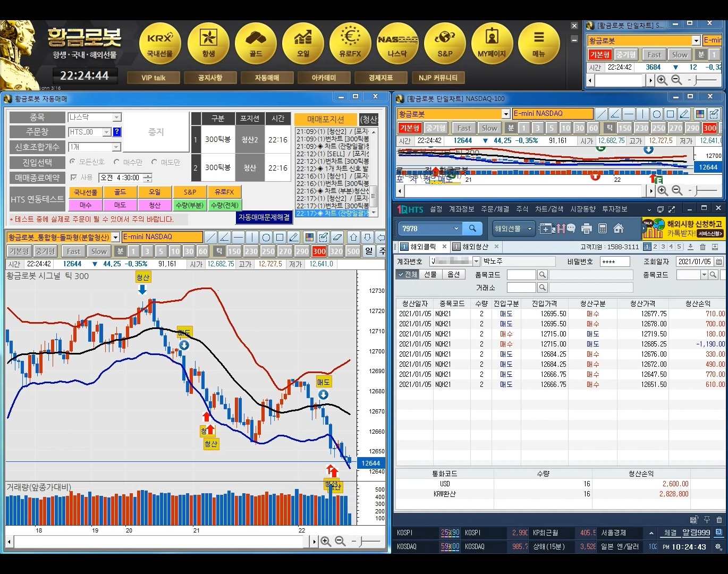
Task: Click the chat bubble icon in 1QHTS toolbar
Action: [571, 229]
